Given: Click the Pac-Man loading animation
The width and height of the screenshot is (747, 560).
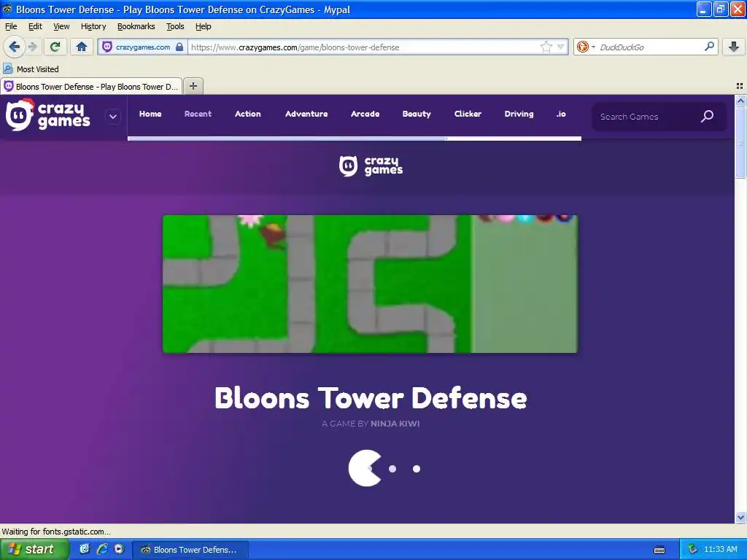Looking at the screenshot, I should [x=384, y=469].
